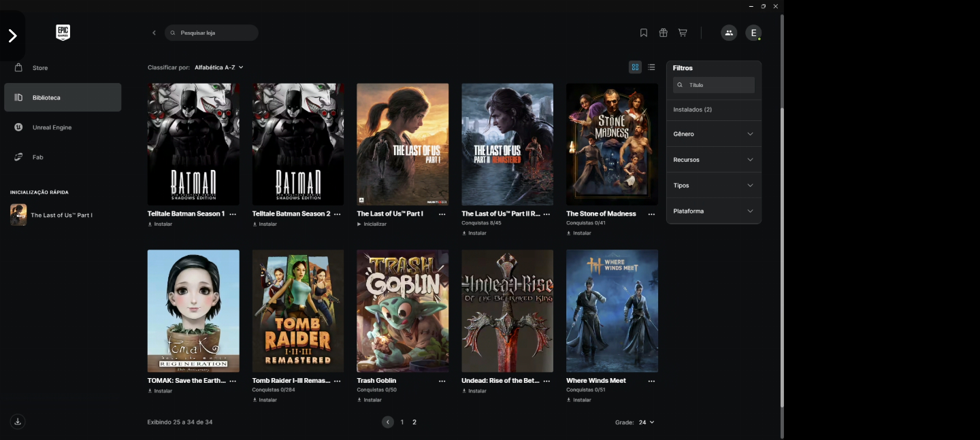
Task: Open options menu for Trash Goblin
Action: click(x=442, y=381)
